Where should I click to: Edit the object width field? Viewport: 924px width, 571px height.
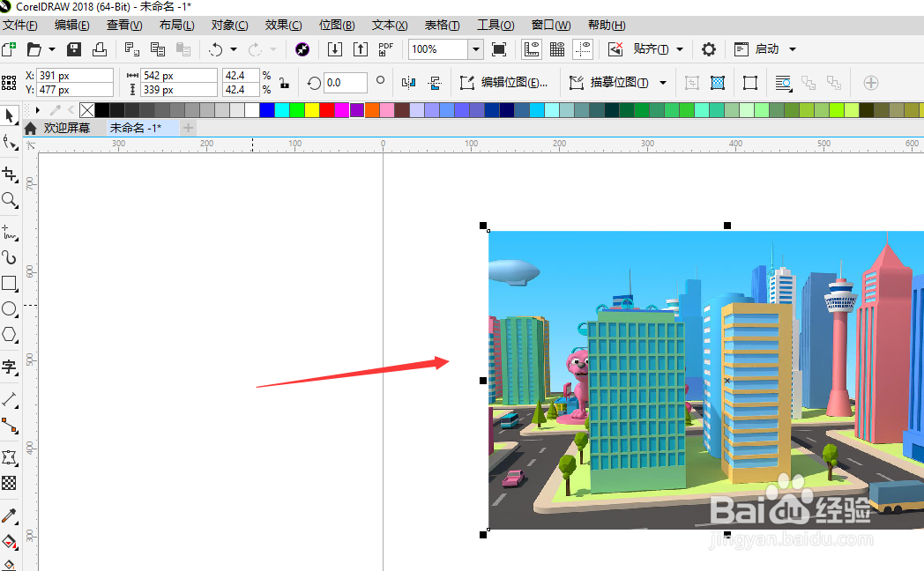[179, 76]
